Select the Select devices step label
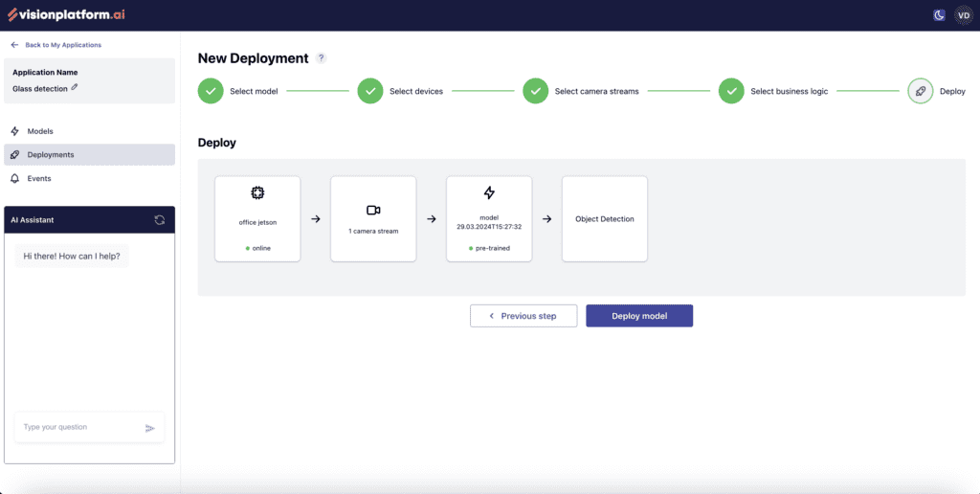 pyautogui.click(x=416, y=91)
